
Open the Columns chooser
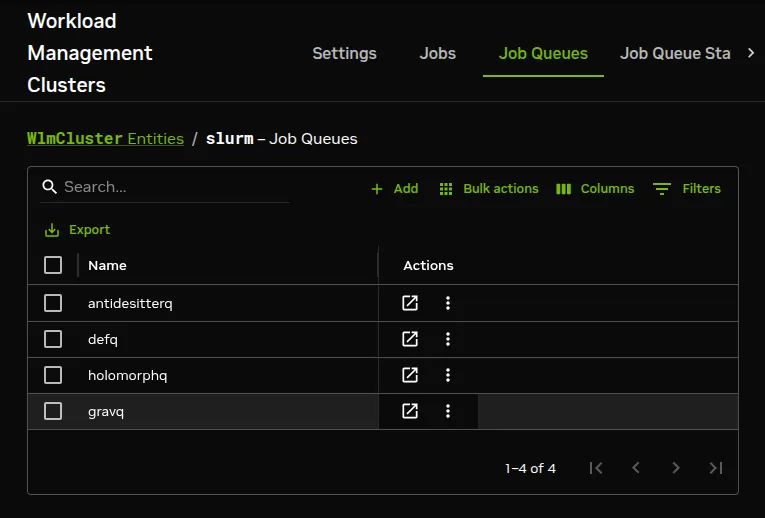point(595,189)
